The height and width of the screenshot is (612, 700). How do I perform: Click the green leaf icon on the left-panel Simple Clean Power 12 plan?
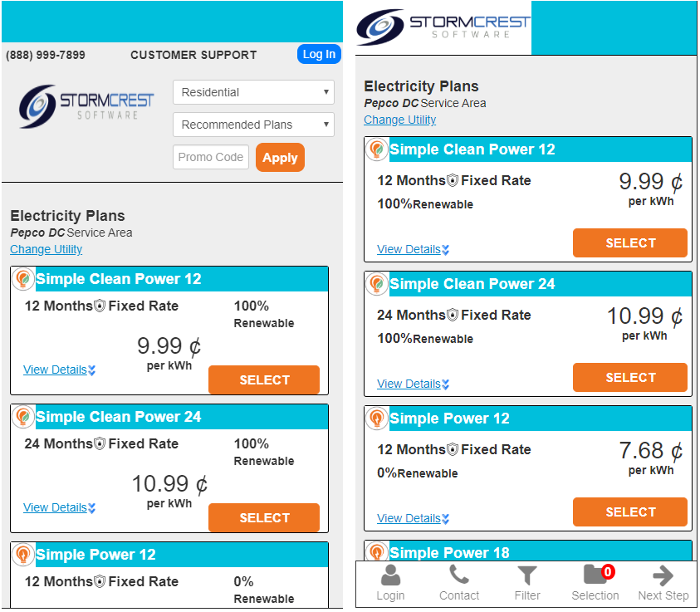(x=23, y=279)
